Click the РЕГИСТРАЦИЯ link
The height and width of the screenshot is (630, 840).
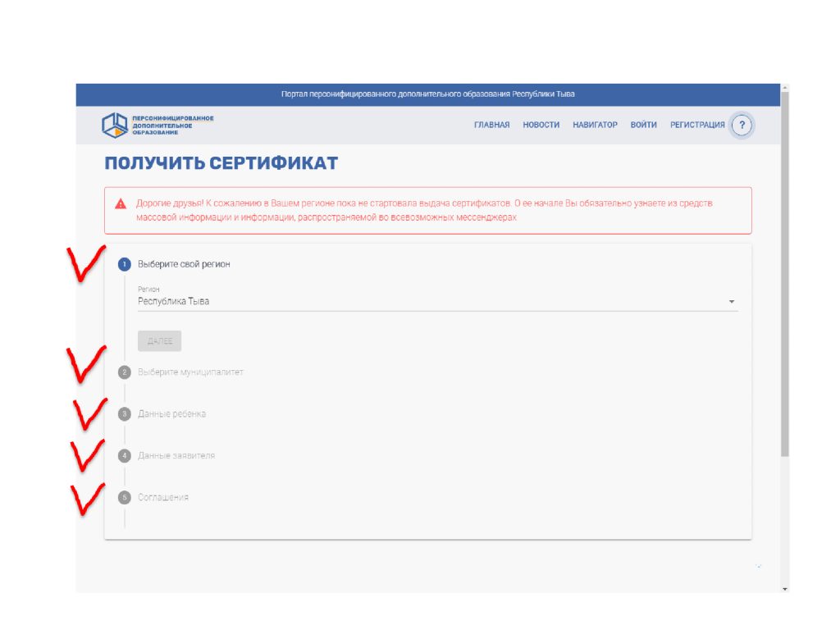697,126
